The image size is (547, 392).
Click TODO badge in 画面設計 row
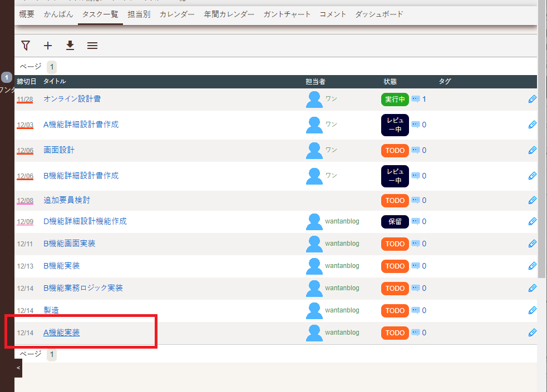click(x=395, y=151)
